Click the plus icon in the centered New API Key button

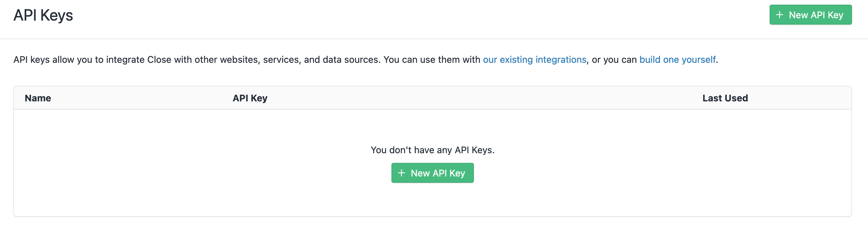tap(401, 173)
